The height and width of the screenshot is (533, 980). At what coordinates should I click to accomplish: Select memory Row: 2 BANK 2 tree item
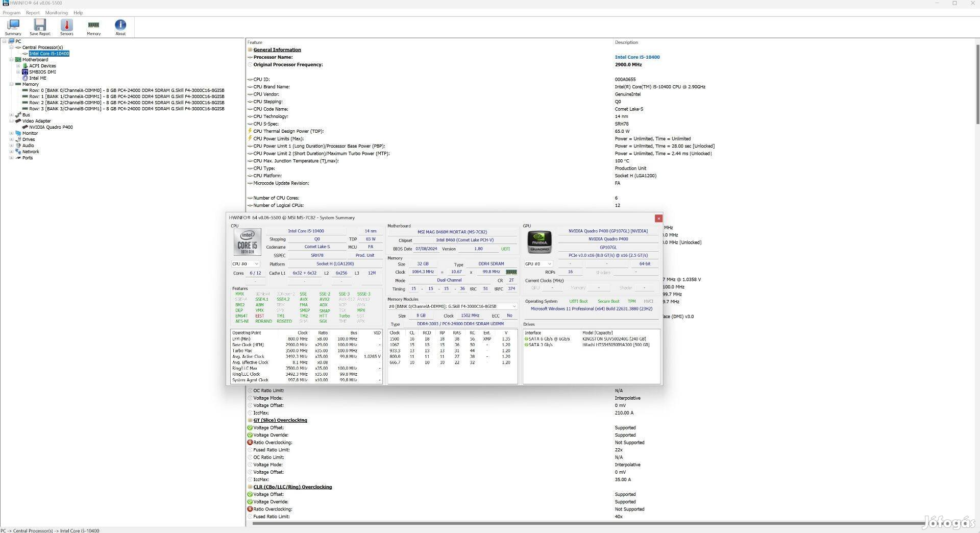[x=127, y=103]
